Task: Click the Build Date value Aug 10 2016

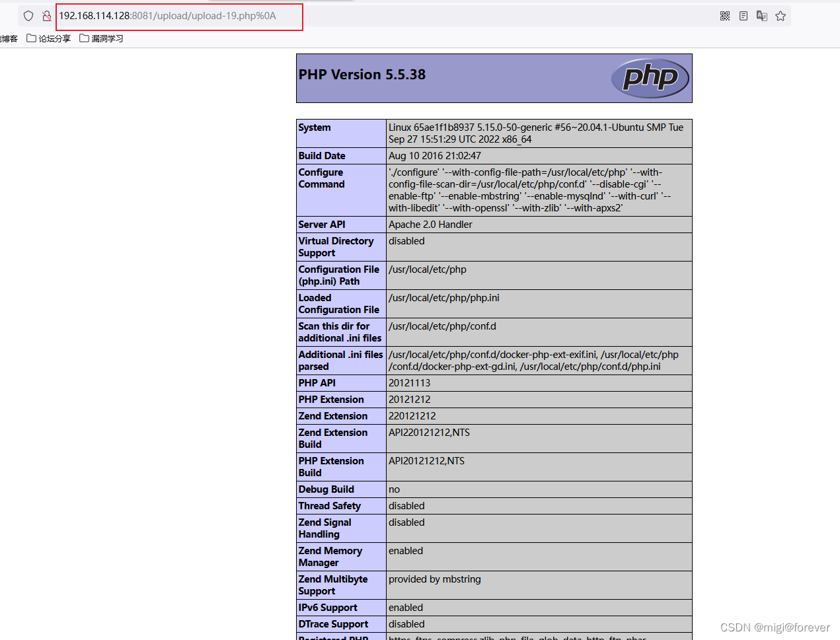Action: pyautogui.click(x=435, y=156)
